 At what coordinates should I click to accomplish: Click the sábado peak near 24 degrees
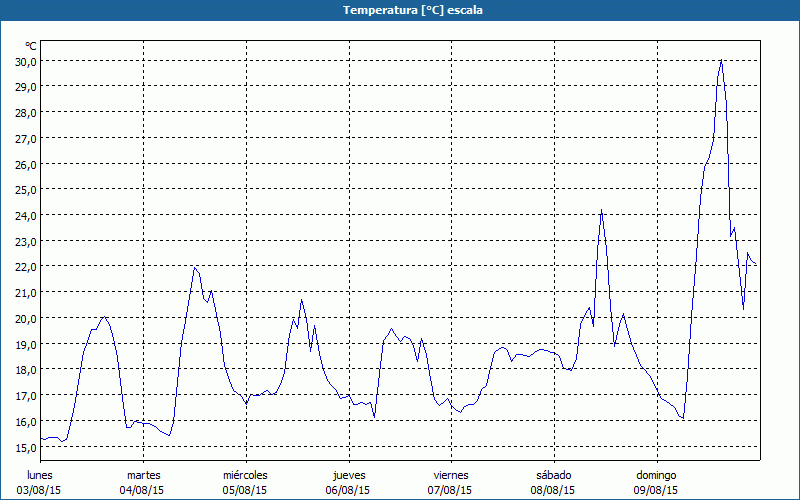[x=601, y=210]
